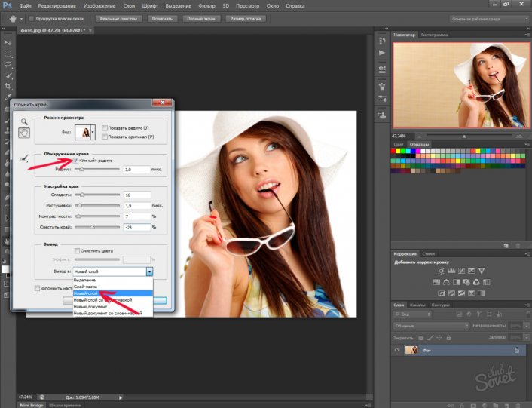Select the Zoom tool in Refine Edge dialog

[x=24, y=121]
